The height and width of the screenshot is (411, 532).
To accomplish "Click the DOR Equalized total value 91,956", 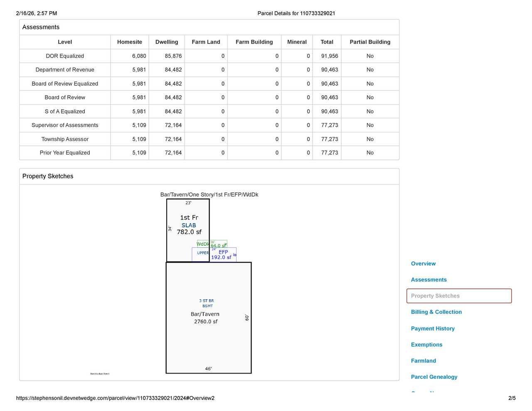I will tap(329, 56).
